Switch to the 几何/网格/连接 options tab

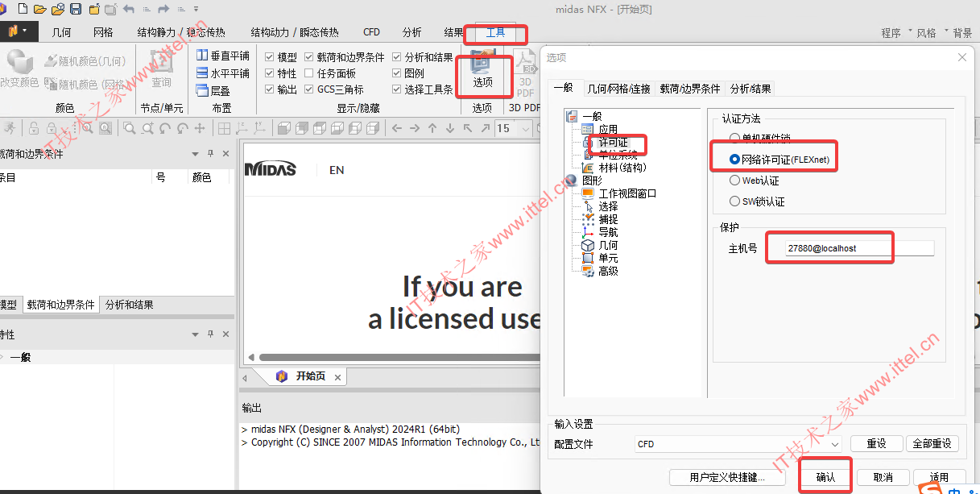click(618, 89)
